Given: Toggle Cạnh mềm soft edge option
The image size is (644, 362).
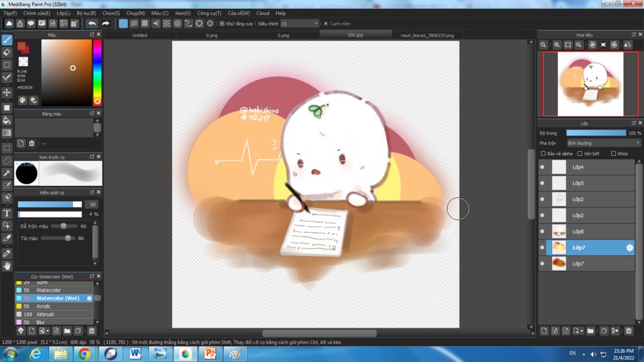Looking at the screenshot, I should [x=326, y=24].
